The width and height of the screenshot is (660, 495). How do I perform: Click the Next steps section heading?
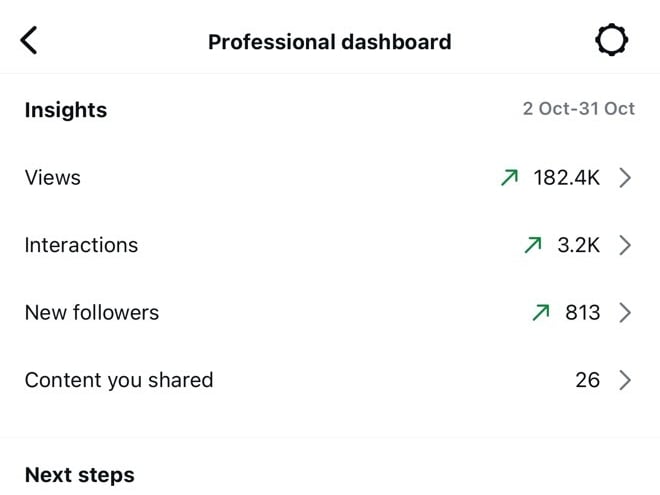click(80, 475)
